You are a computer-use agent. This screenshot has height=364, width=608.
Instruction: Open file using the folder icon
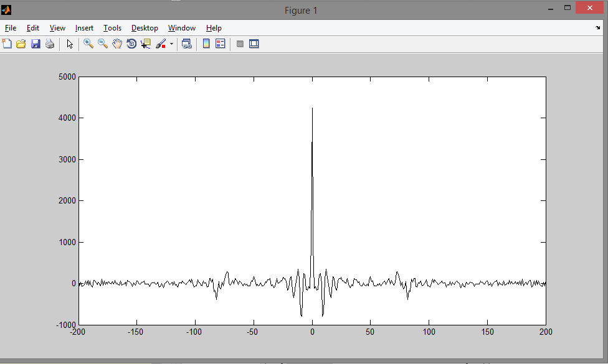pos(21,44)
